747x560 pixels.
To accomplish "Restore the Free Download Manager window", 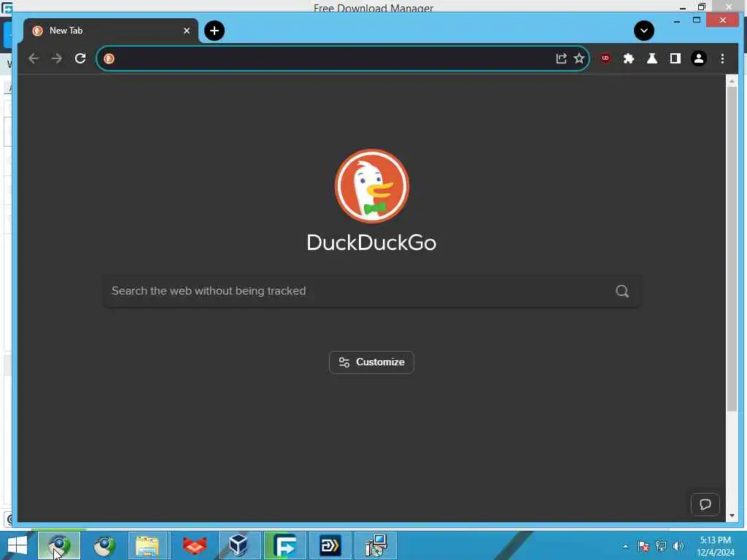I will 701,7.
